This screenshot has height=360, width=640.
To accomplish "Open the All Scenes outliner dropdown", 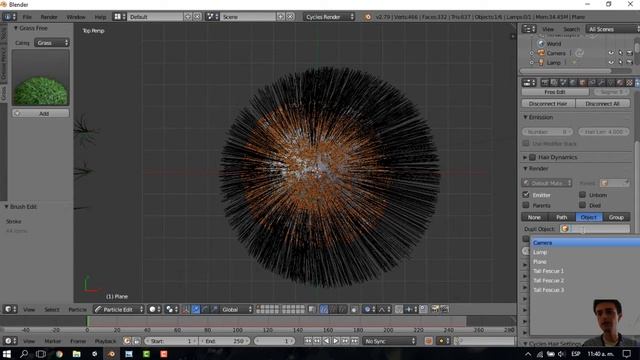I will point(612,29).
